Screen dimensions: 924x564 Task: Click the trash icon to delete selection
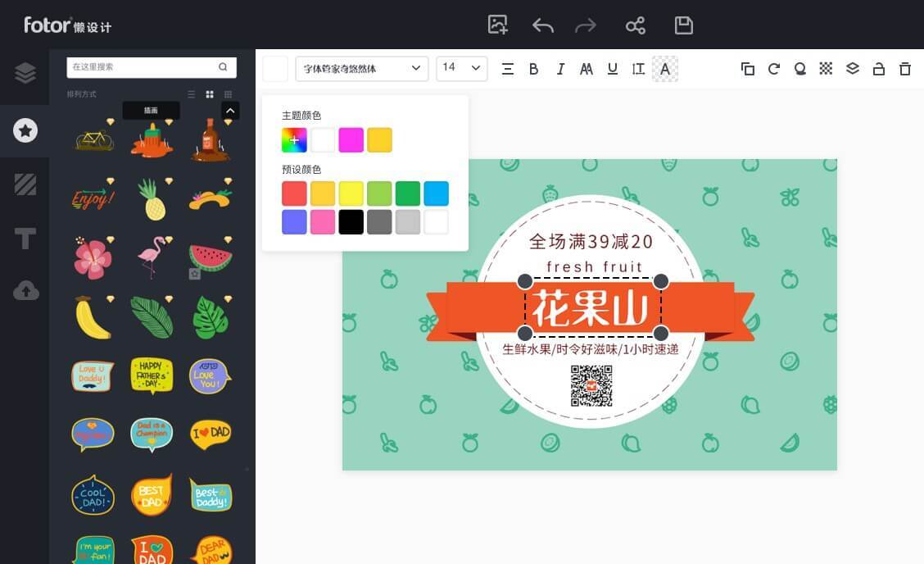point(905,69)
